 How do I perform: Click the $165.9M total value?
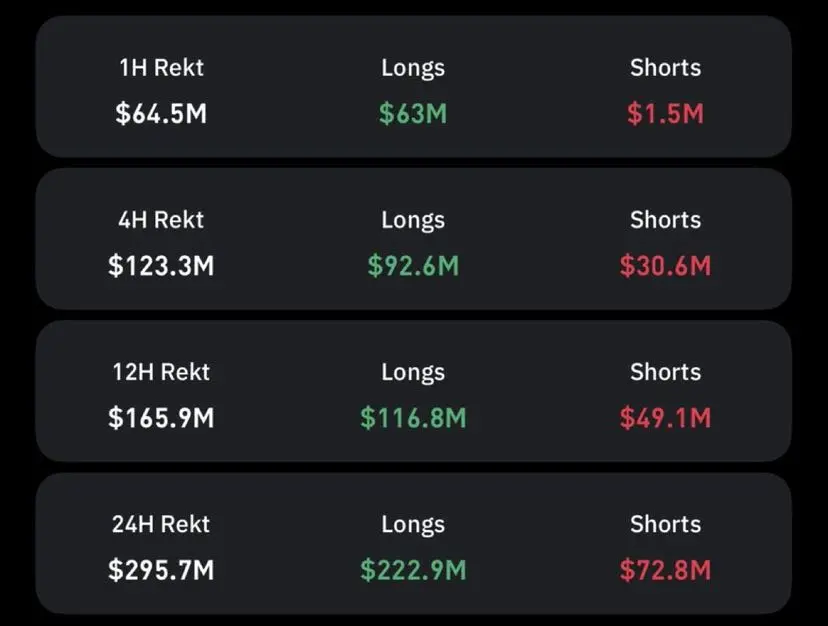pyautogui.click(x=161, y=417)
